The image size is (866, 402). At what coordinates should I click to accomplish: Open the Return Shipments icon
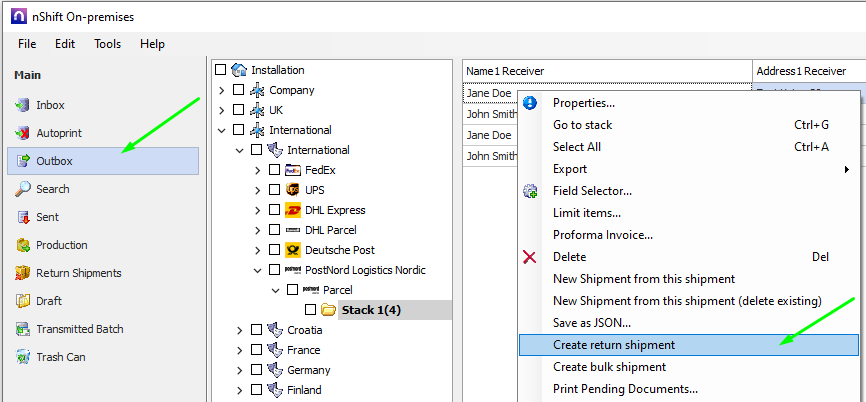coord(22,273)
